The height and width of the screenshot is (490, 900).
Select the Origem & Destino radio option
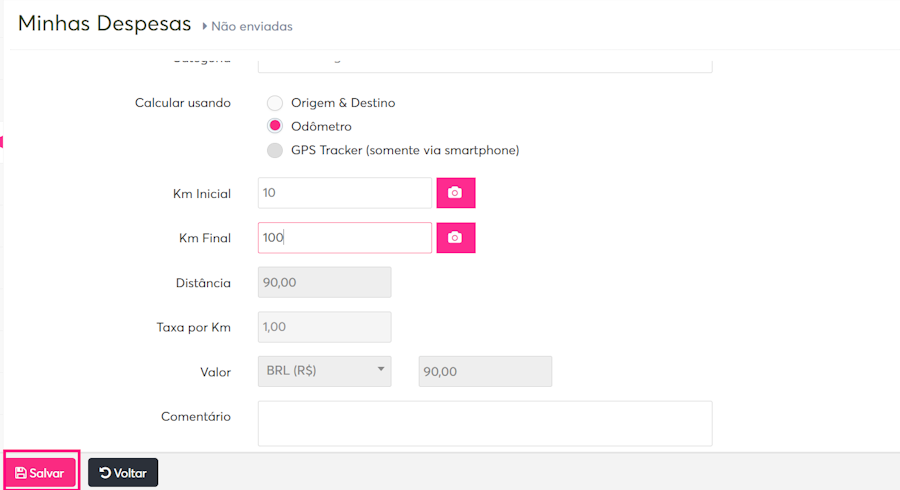pos(275,103)
